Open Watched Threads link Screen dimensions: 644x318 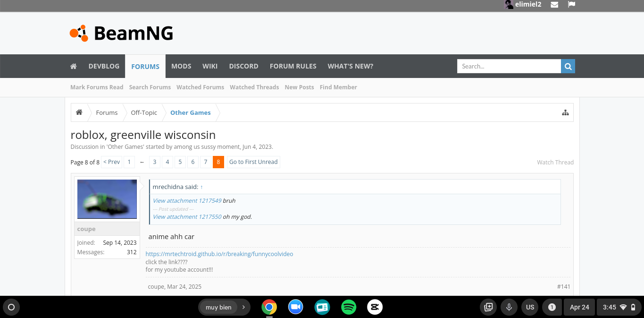click(x=254, y=87)
